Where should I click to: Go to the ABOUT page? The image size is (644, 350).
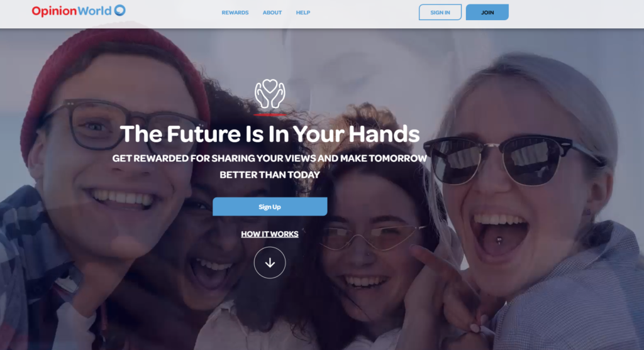tap(272, 13)
